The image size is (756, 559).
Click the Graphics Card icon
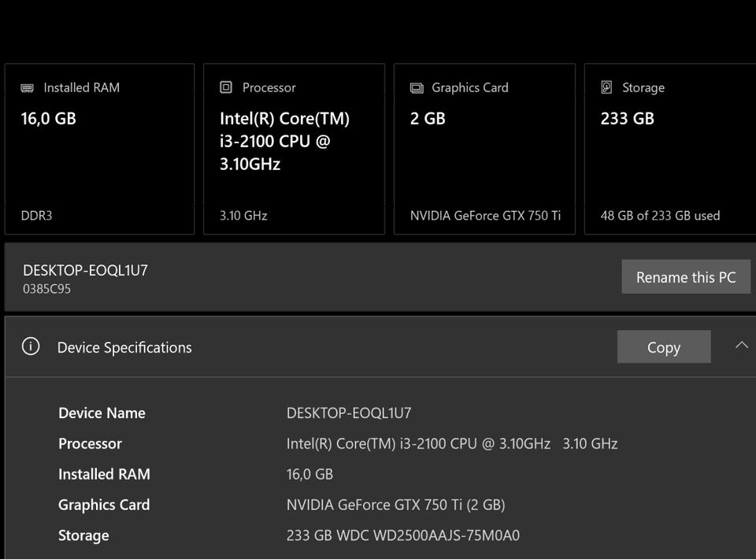coord(417,88)
